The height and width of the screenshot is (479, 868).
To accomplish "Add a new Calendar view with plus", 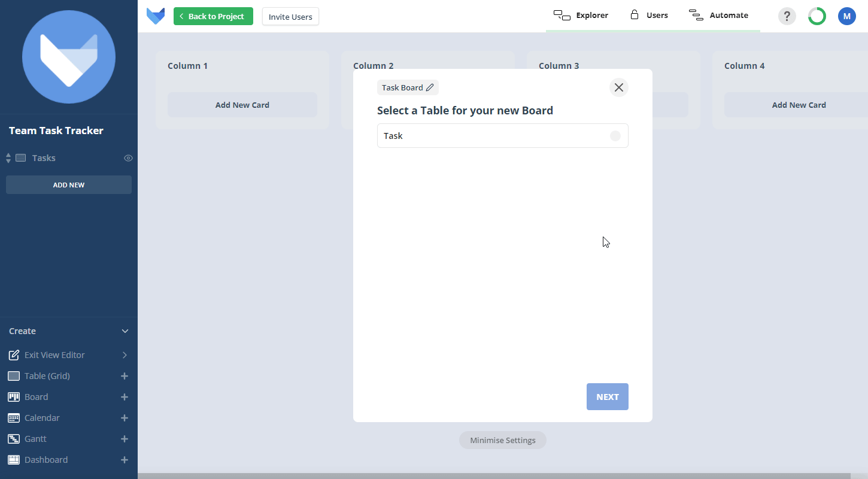I will tap(125, 418).
